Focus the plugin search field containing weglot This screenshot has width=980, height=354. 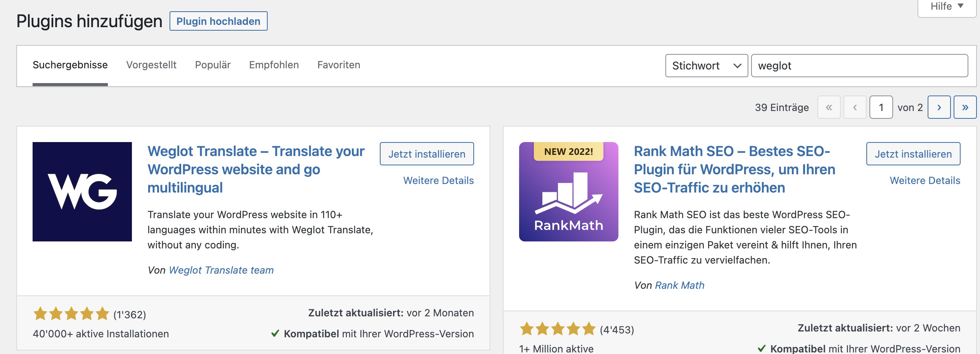coord(859,66)
